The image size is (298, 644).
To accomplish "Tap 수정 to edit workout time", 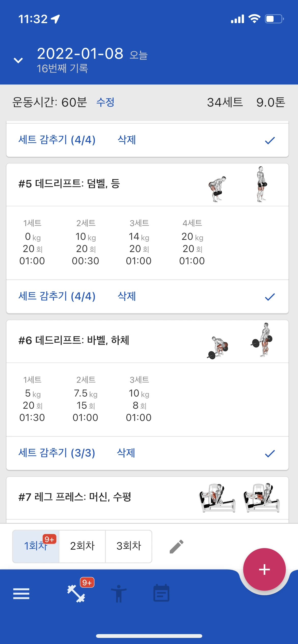I will coord(105,102).
